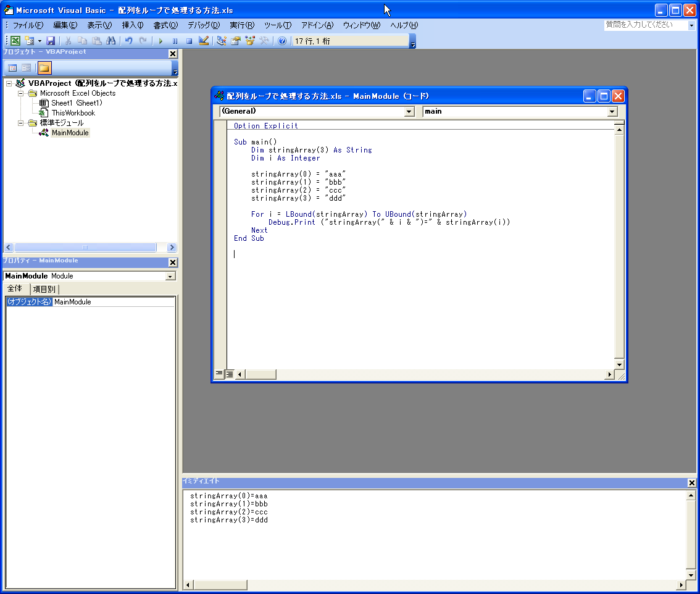Open the ツール(T) menu
Viewport: 700px width, 594px height.
coord(278,25)
